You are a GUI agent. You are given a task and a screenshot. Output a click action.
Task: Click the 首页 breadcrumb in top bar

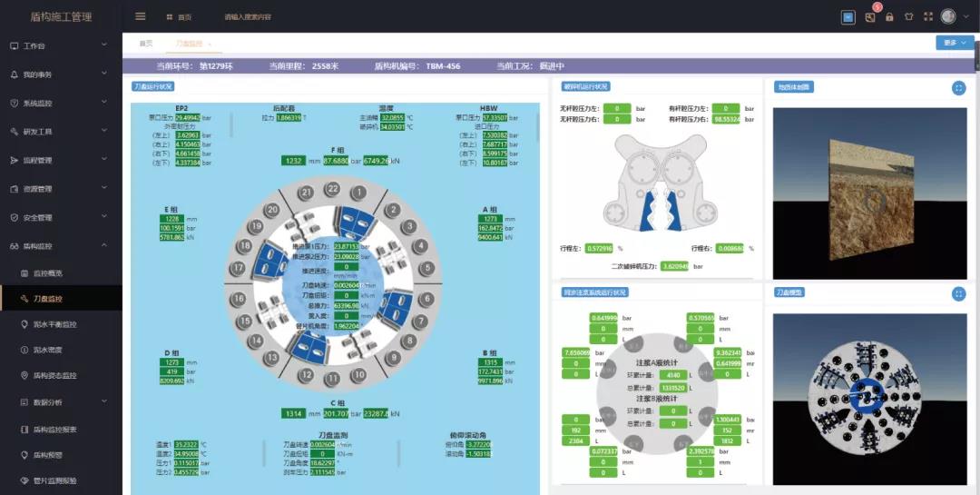click(180, 17)
